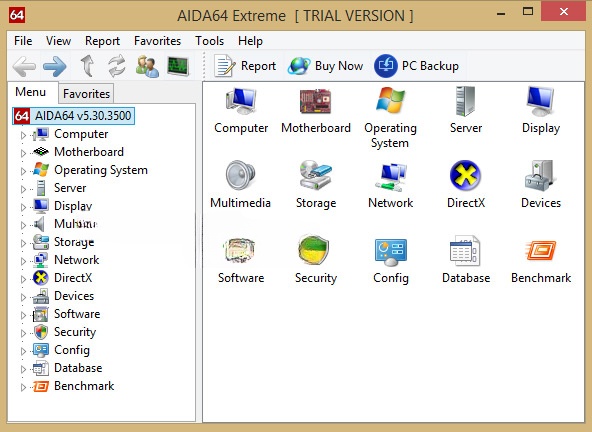This screenshot has height=432, width=592.
Task: Expand the Display tree node
Action: pyautogui.click(x=23, y=207)
